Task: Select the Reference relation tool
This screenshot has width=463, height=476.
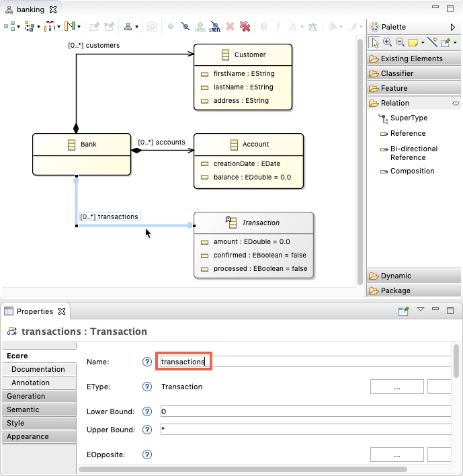Action: 403,134
